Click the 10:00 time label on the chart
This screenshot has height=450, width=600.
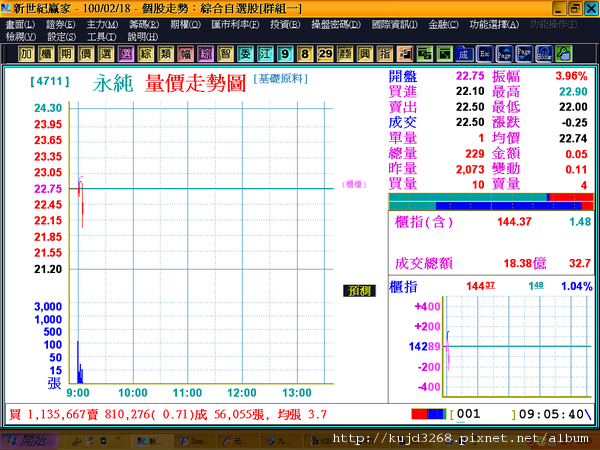tap(133, 393)
